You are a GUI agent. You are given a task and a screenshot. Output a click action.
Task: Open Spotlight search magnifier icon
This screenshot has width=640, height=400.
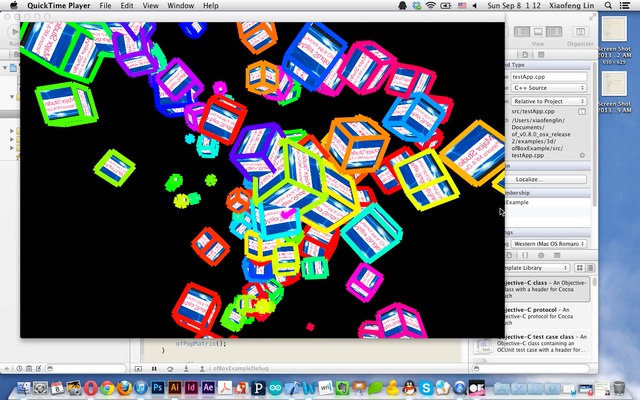pyautogui.click(x=608, y=6)
